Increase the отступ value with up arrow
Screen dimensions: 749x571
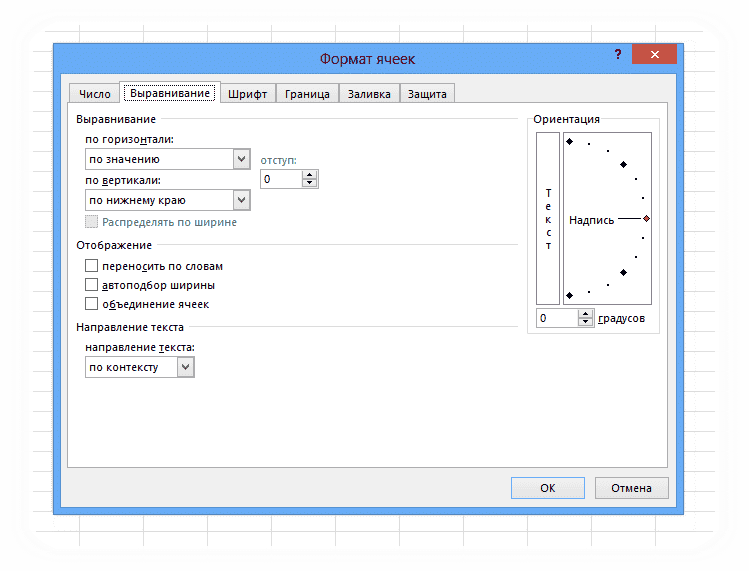[x=310, y=175]
